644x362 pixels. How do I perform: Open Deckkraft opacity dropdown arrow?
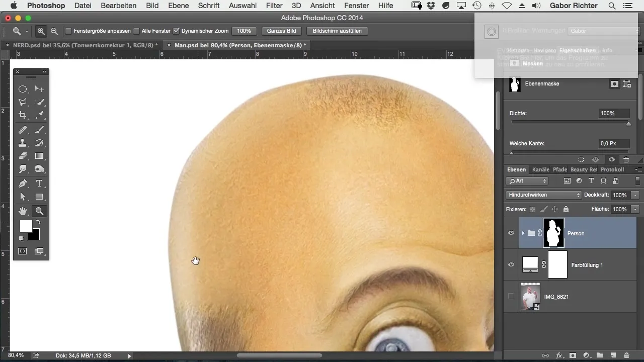click(x=636, y=195)
